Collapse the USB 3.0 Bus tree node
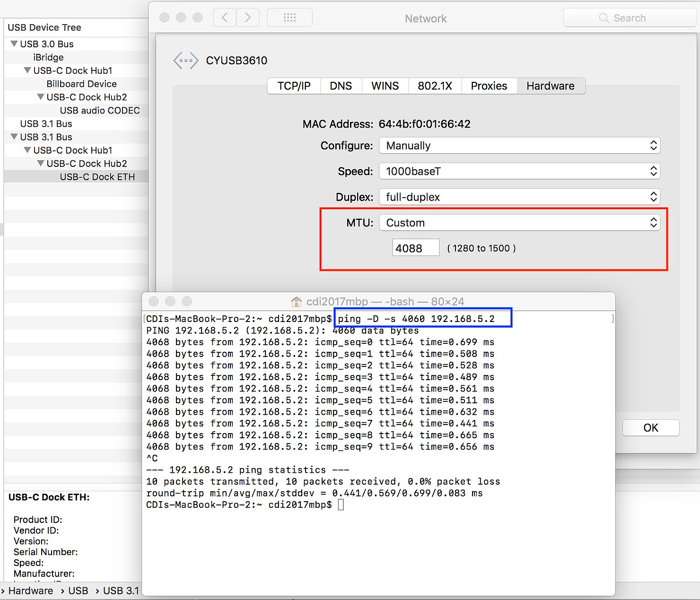 [14, 44]
